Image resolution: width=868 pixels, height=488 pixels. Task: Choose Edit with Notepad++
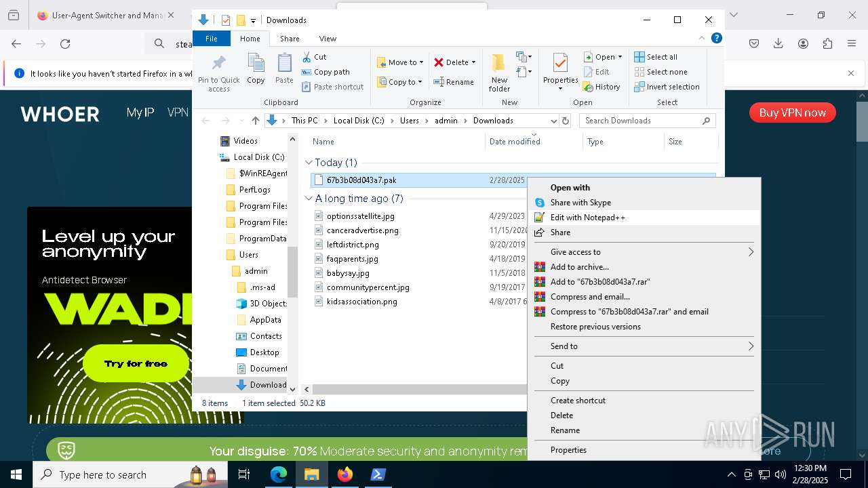pos(644,218)
